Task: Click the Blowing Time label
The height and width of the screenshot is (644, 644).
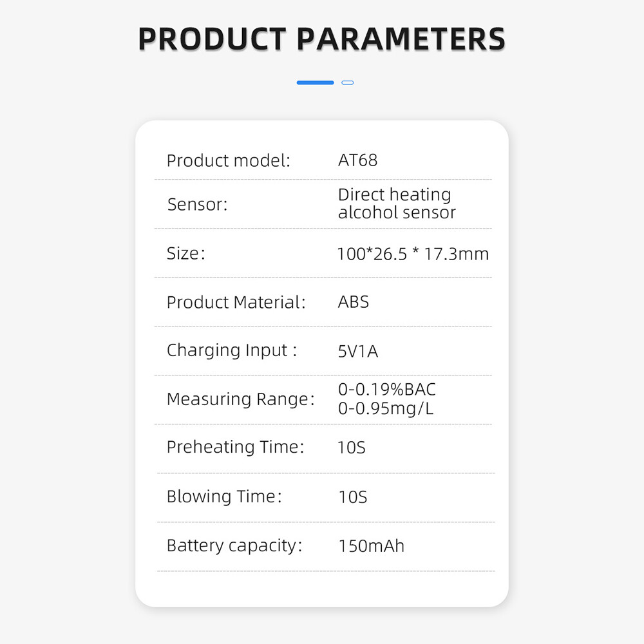Action: tap(224, 497)
